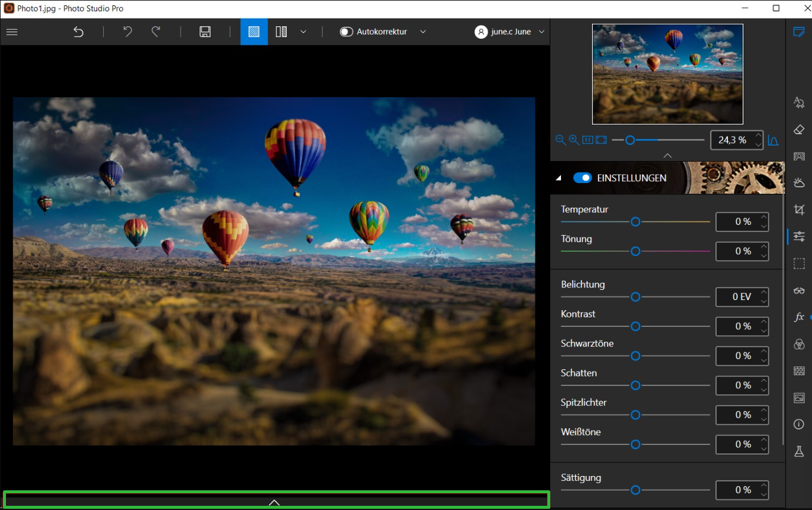This screenshot has height=510, width=812.
Task: Open the fx effects panel
Action: (x=799, y=317)
